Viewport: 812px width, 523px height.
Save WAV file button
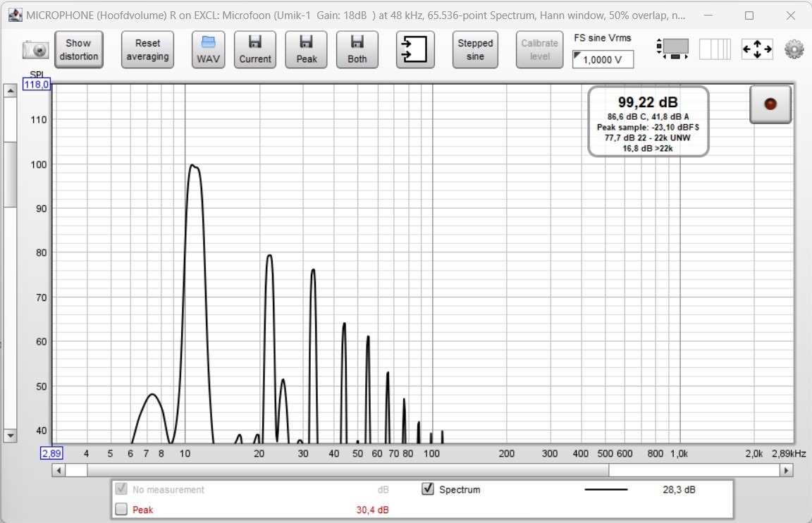[208, 50]
